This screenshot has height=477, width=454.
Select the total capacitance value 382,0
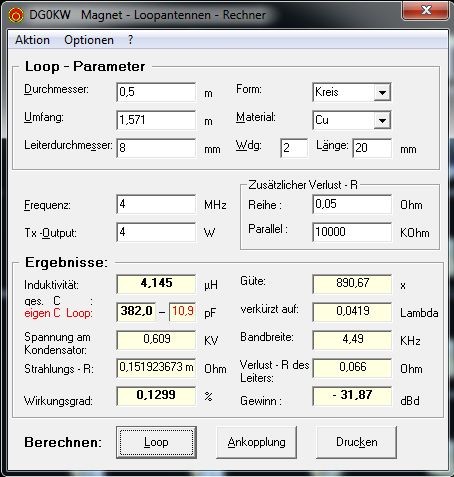tap(136, 311)
